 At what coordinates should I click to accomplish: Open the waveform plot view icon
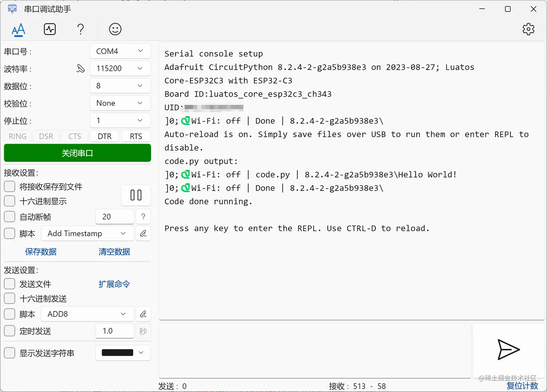(50, 29)
